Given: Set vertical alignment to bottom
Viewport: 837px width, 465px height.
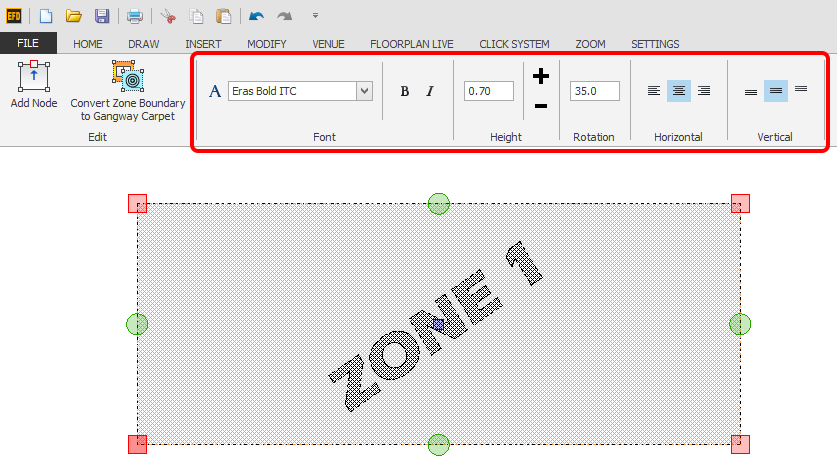Looking at the screenshot, I should [x=751, y=91].
